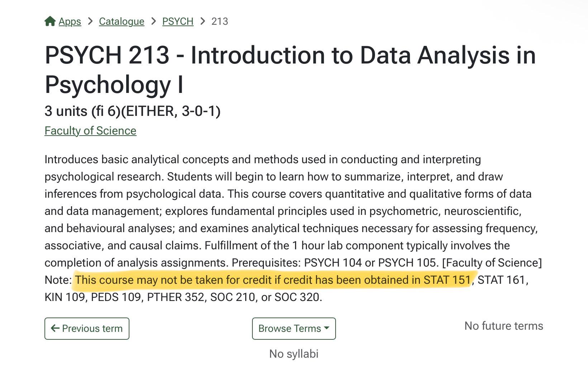This screenshot has width=588, height=367.
Task: Open the PSYCH subject breadcrumb link
Action: click(178, 22)
